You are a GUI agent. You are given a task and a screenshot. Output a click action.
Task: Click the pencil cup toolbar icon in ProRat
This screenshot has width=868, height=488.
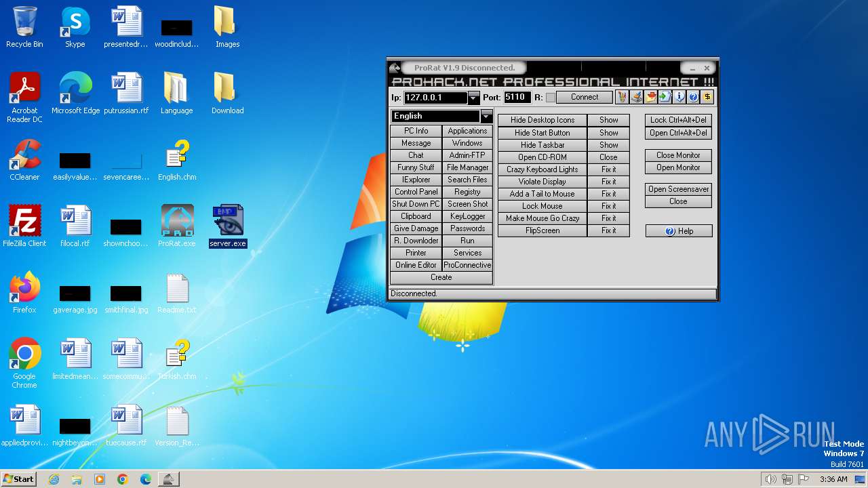click(622, 97)
